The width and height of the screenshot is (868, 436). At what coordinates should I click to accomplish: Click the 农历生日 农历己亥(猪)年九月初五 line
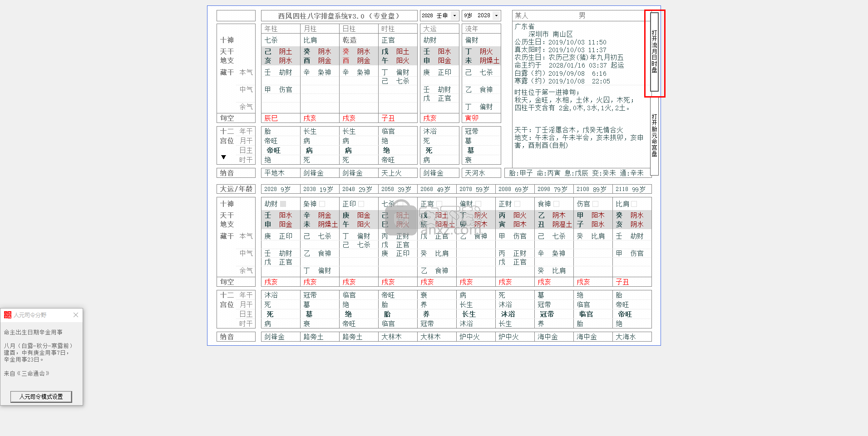[x=569, y=58]
